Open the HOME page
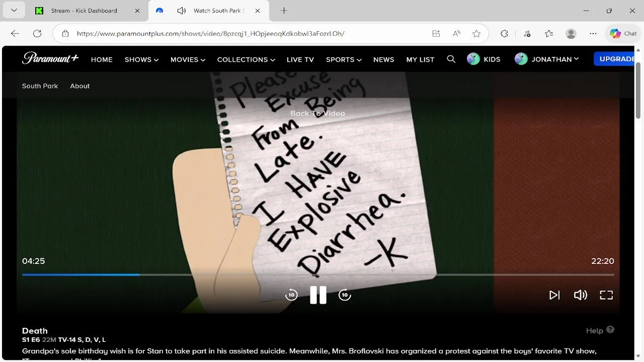The height and width of the screenshot is (362, 644). [102, 59]
